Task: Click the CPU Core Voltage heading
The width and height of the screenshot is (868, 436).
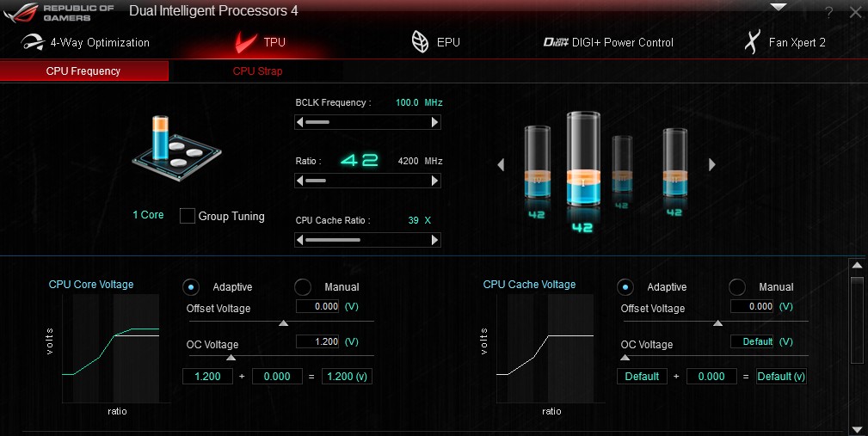Action: [x=91, y=285]
